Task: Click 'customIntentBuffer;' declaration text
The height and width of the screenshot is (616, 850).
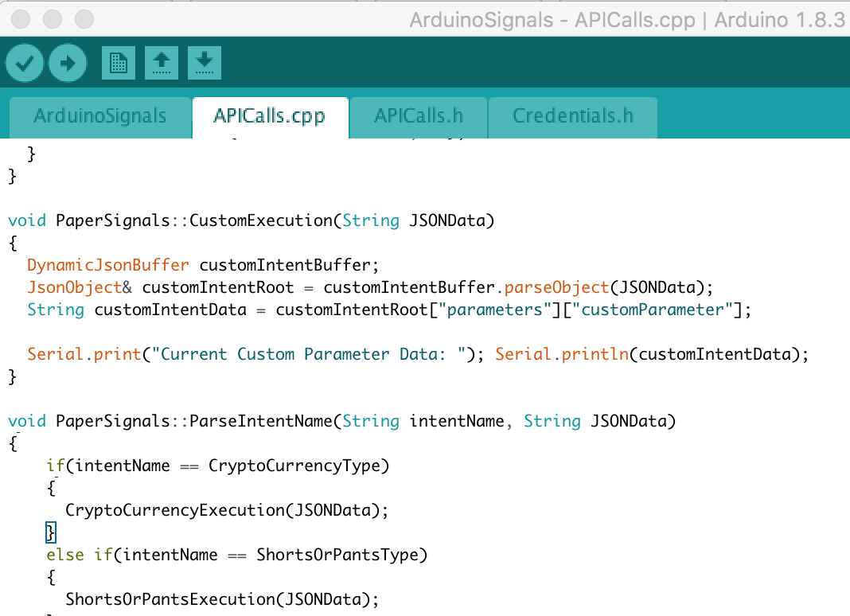Action: 289,265
